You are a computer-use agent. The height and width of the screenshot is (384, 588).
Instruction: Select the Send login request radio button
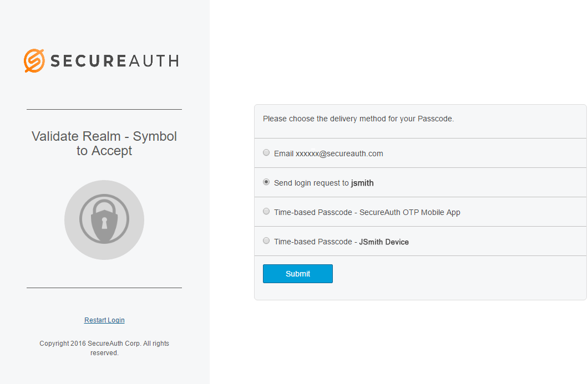point(266,182)
